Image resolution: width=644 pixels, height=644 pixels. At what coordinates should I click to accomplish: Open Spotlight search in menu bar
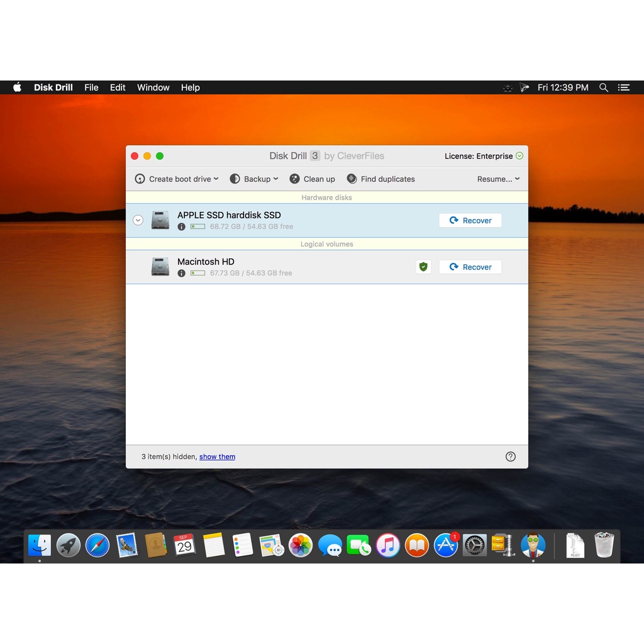604,87
